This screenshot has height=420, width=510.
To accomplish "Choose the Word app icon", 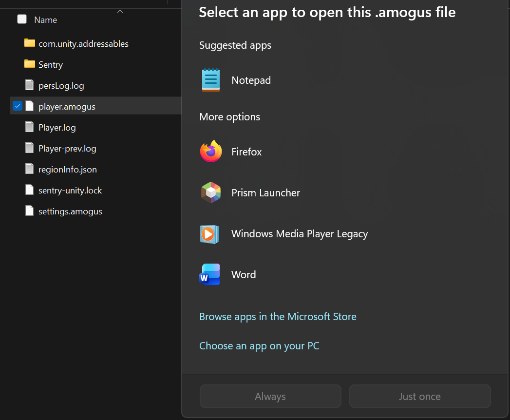I will (210, 274).
